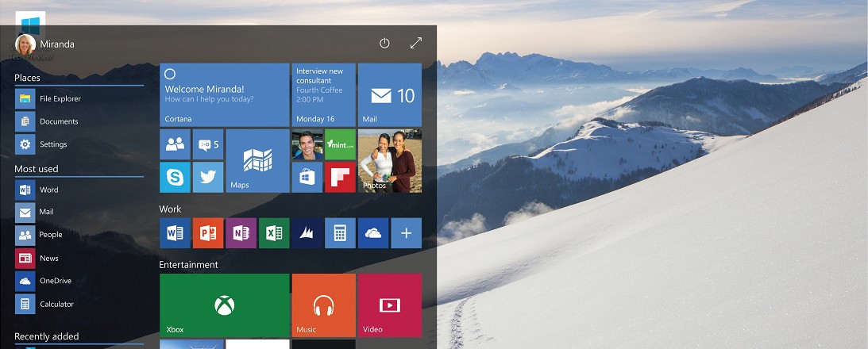The height and width of the screenshot is (349, 868).
Task: Open the Skype tile
Action: 175,177
